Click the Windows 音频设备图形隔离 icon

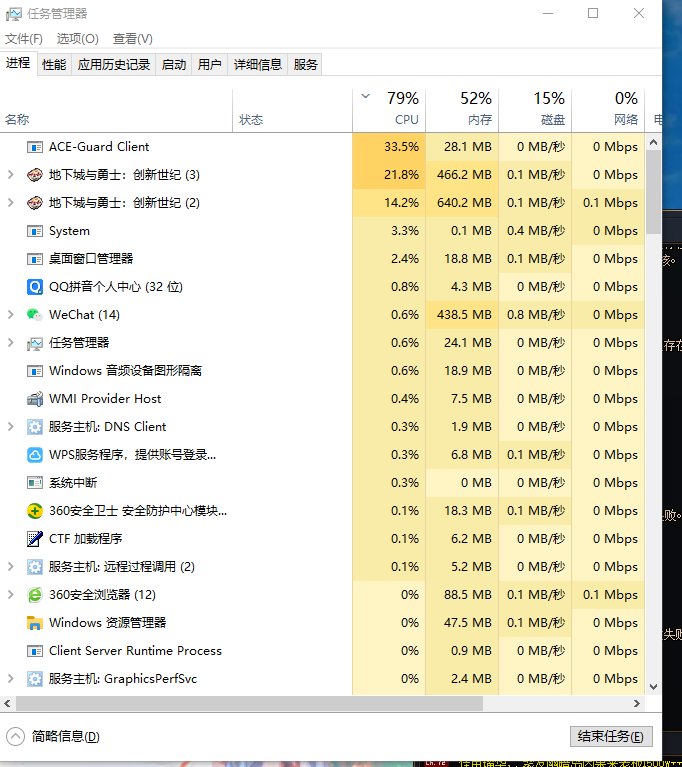[x=35, y=371]
